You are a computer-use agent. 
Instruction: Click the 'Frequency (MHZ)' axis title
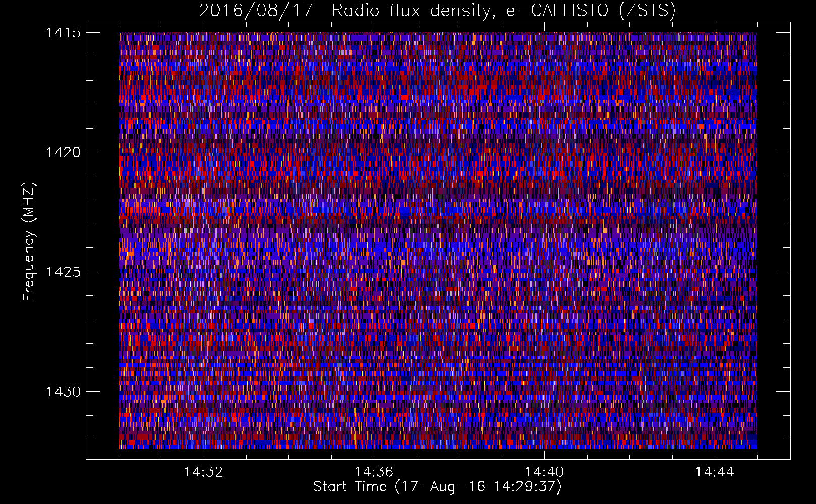pos(29,241)
